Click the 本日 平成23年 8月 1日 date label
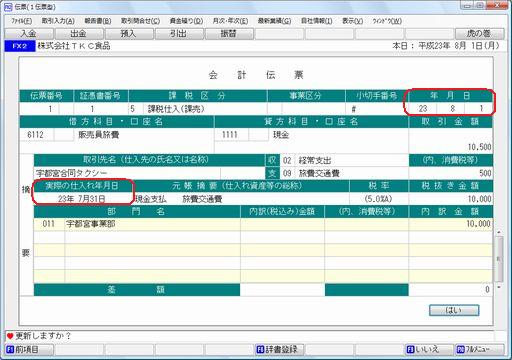Image resolution: width=512 pixels, height=360 pixels. [446, 46]
